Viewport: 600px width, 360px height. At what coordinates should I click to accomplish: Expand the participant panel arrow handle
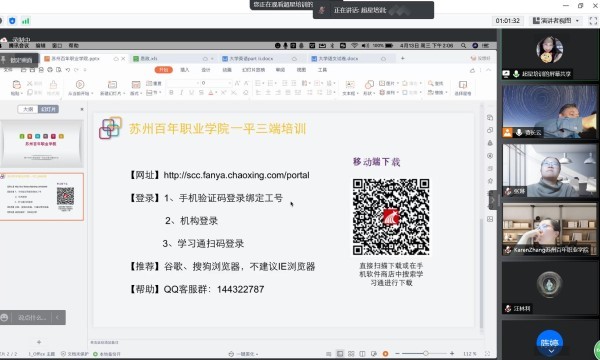(493, 200)
